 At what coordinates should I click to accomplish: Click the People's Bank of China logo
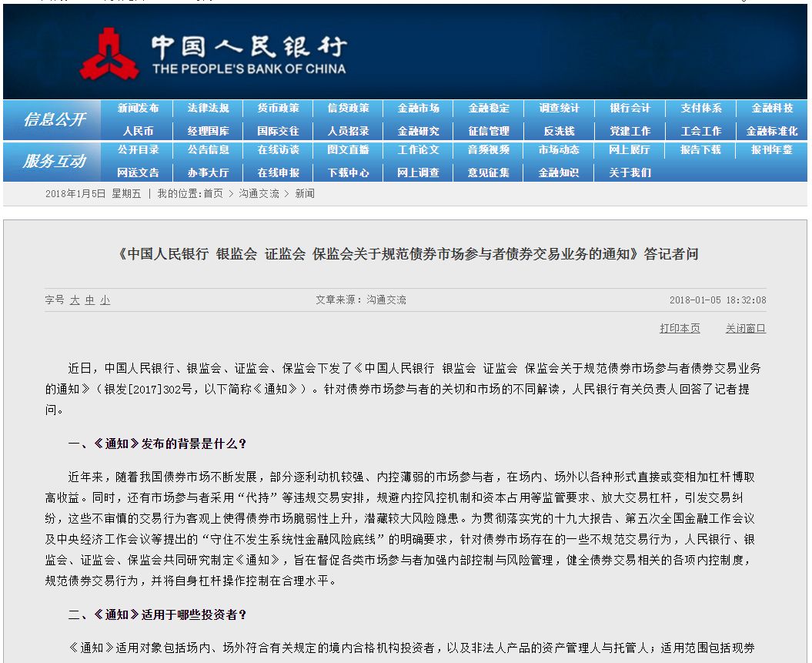(x=213, y=54)
